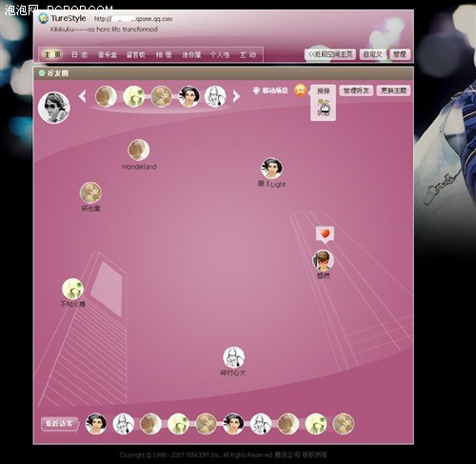
Task: Open the 日志 tab
Action: coord(79,54)
